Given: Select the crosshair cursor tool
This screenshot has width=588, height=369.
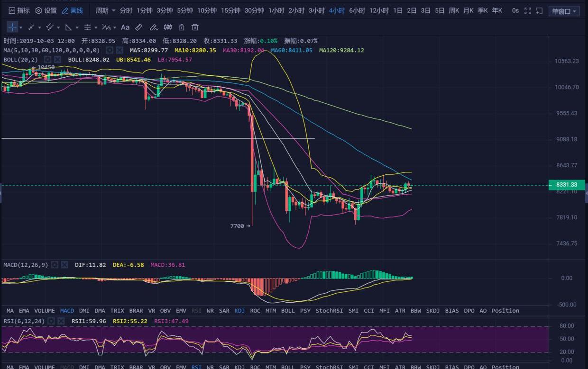Looking at the screenshot, I should click(12, 27).
